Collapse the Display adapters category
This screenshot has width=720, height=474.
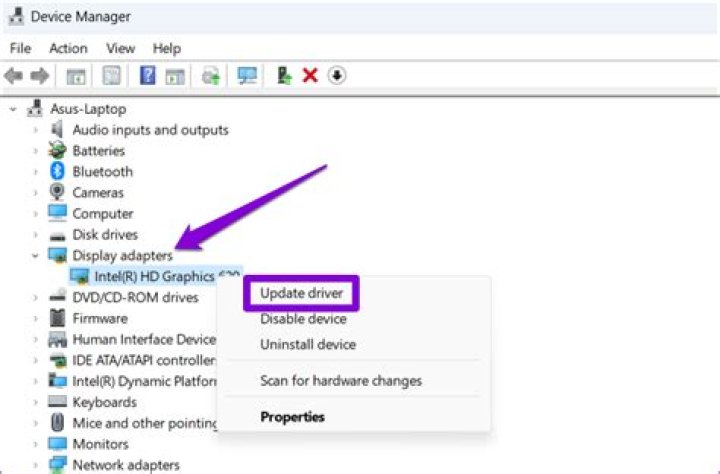[35, 256]
